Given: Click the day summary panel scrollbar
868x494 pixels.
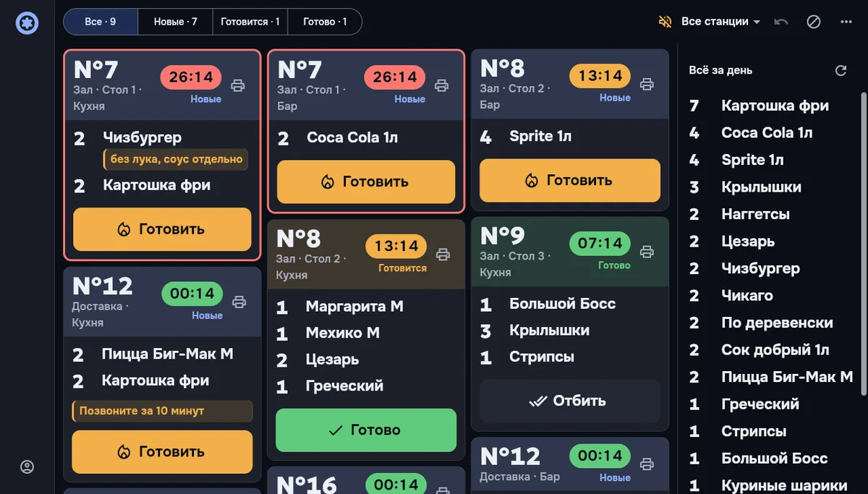Looking at the screenshot, I should coord(864,244).
